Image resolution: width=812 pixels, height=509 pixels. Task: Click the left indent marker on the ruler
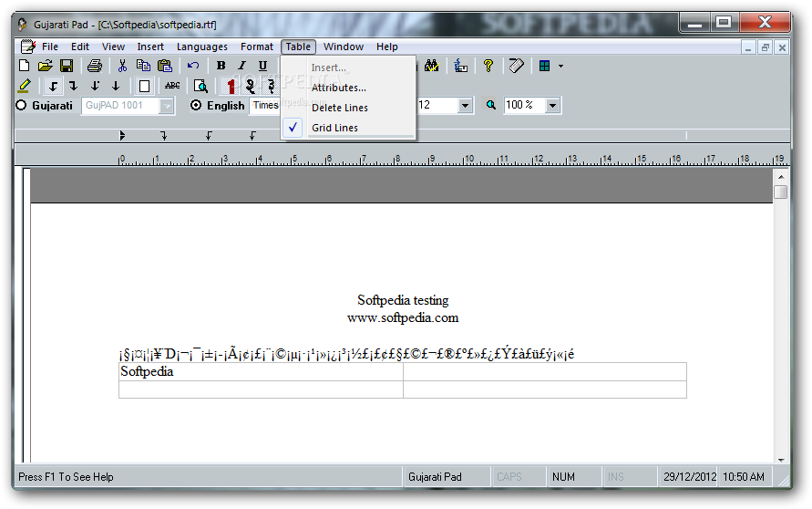point(122,136)
